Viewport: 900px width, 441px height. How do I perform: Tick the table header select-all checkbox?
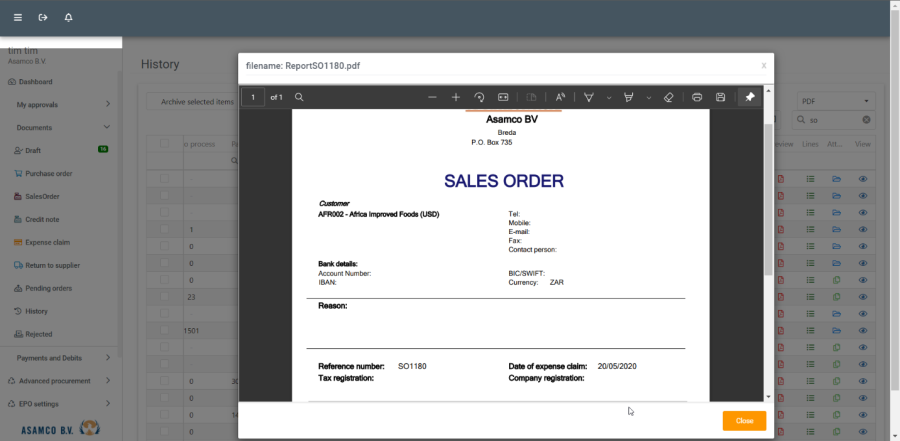165,144
